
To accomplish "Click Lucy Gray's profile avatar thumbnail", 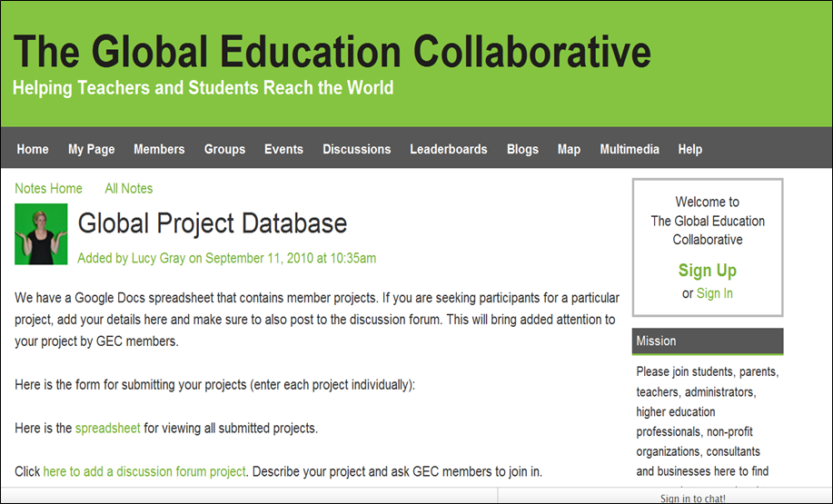I will [x=41, y=234].
